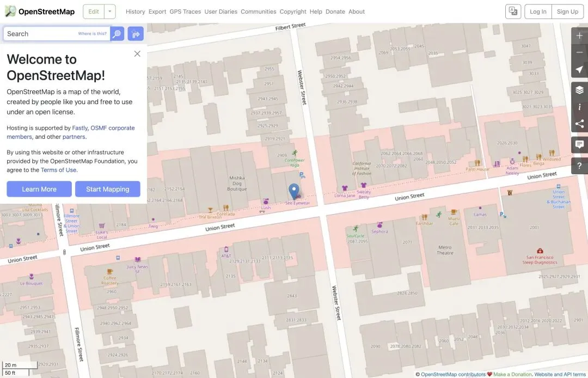Go to GPS Traces
The height and width of the screenshot is (378, 588).
[x=185, y=11]
